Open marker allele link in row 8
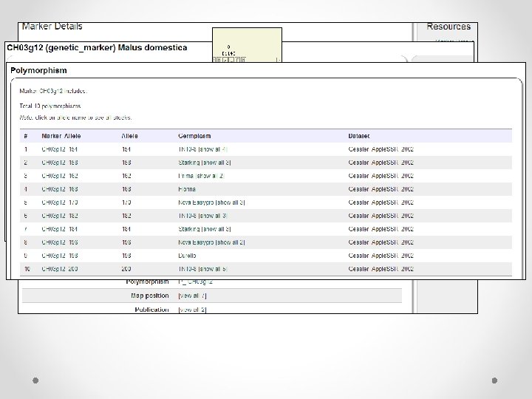 [x=60, y=242]
